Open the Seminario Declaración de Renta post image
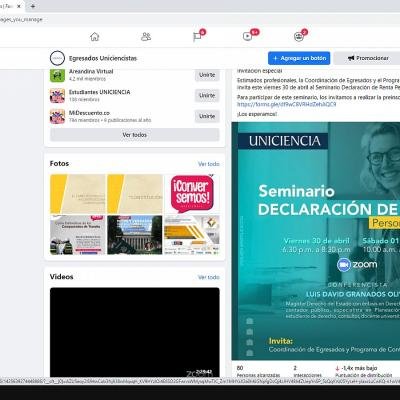 click(x=316, y=241)
